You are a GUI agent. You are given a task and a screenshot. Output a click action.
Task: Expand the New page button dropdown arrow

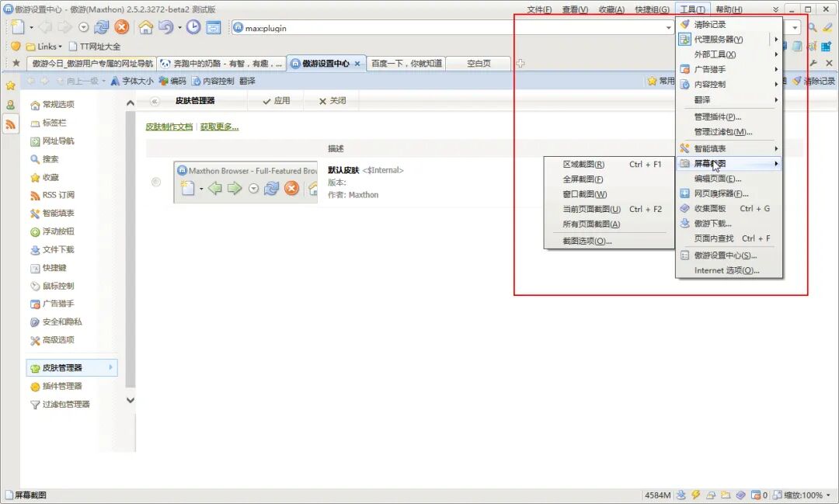coord(31,27)
